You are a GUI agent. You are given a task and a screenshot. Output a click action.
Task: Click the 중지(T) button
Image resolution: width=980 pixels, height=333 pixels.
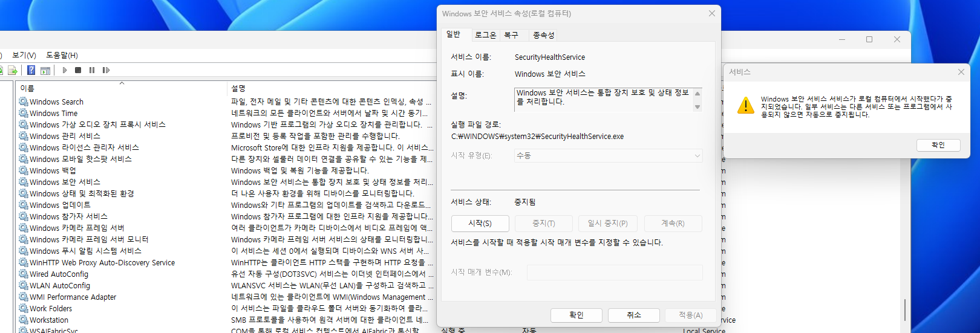point(544,224)
